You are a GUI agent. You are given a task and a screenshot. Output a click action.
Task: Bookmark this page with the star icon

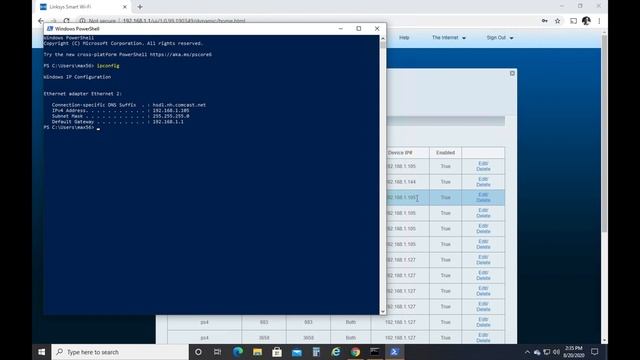[x=558, y=21]
